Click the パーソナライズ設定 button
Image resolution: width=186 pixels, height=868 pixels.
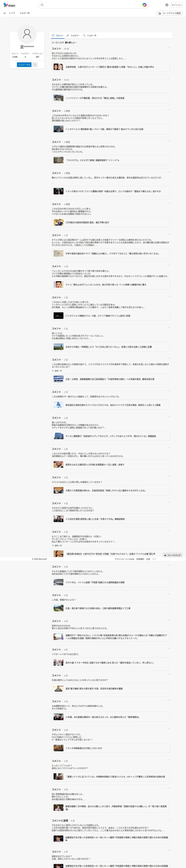(x=169, y=13)
